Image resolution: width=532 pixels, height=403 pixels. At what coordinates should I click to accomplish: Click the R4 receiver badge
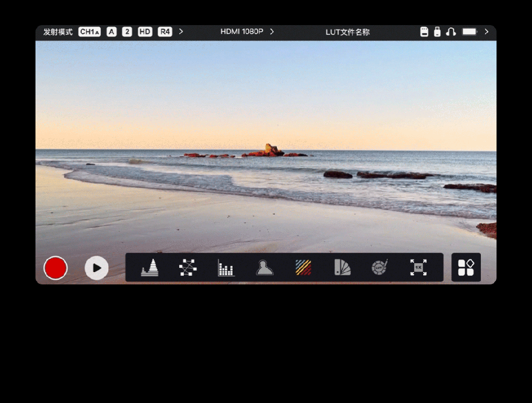[165, 32]
